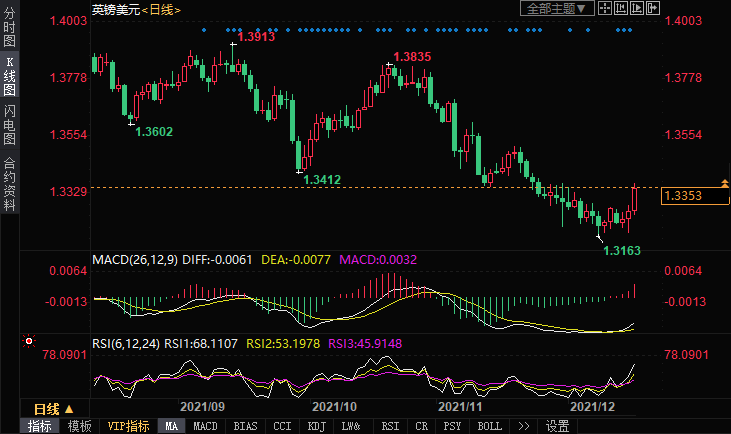
Task: Enable the MACD indicator
Action: [x=205, y=426]
